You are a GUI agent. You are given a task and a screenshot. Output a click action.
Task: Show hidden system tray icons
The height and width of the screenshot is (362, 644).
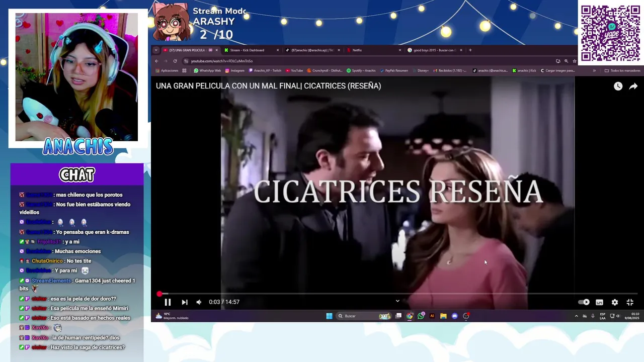(x=576, y=316)
